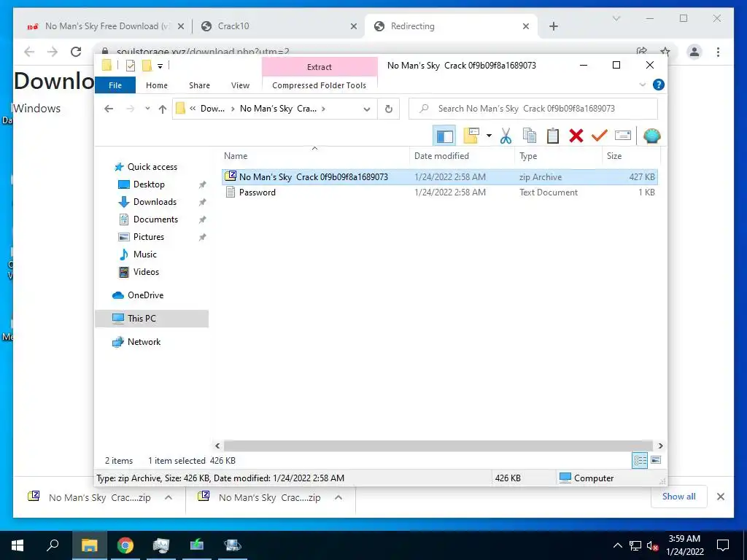
Task: Expand the folder options dropdown arrow
Action: (489, 136)
